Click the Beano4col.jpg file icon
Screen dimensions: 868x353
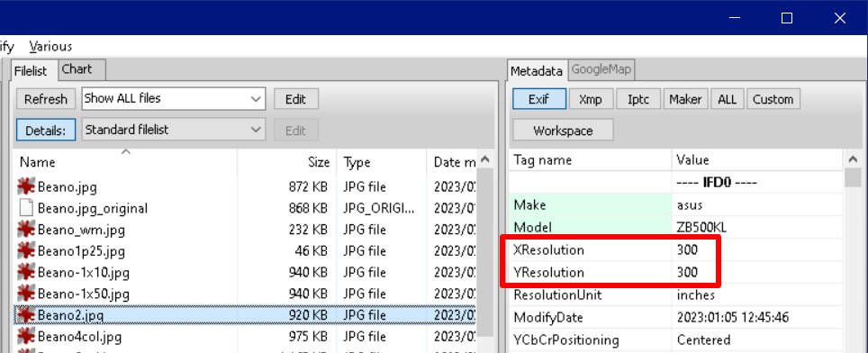pyautogui.click(x=26, y=336)
